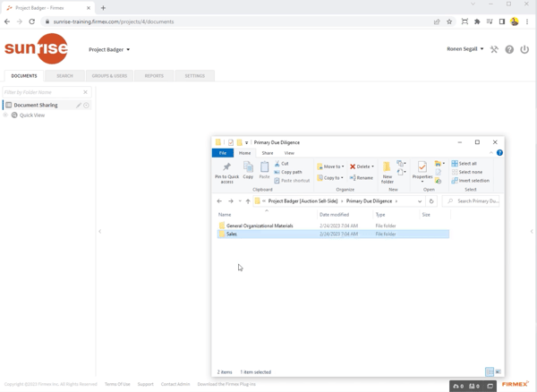537x392 pixels.
Task: Switch to large icons view in Explorer status bar
Action: (499, 371)
